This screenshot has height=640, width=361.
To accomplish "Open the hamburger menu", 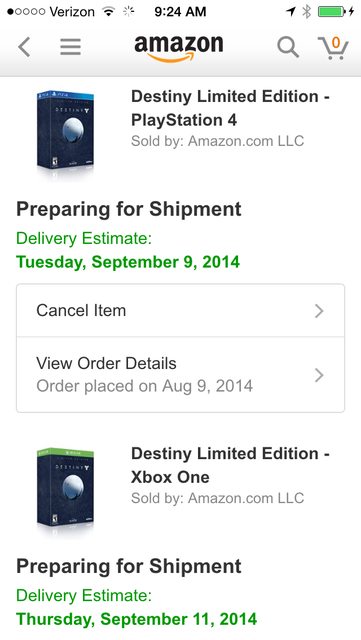I will pyautogui.click(x=71, y=47).
